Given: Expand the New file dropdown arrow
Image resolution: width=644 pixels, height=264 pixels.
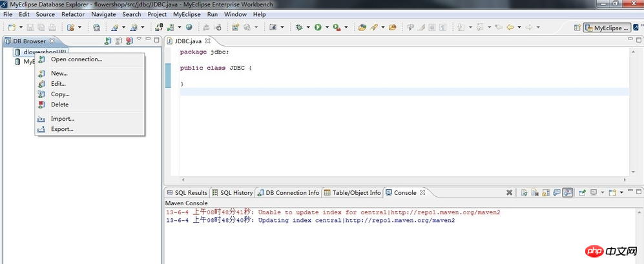Looking at the screenshot, I should tap(20, 27).
